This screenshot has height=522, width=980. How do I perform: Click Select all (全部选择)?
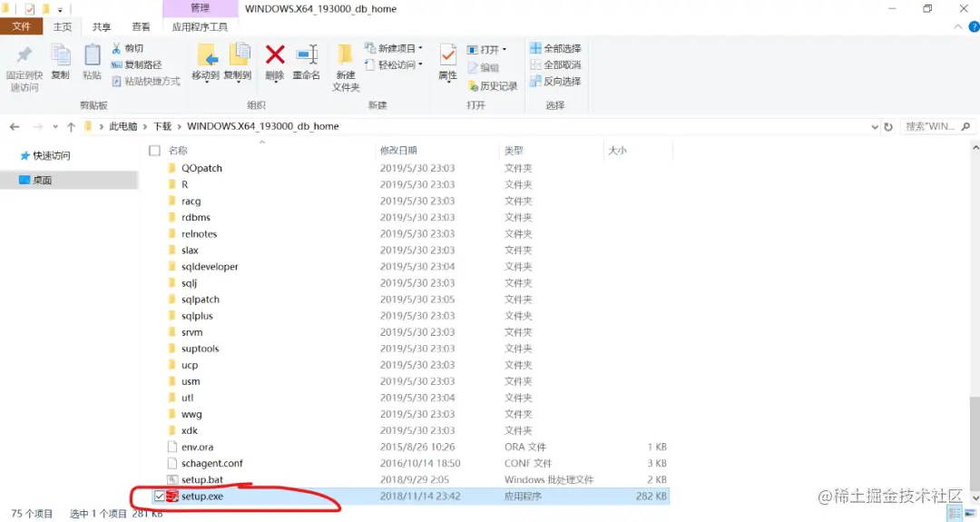pyautogui.click(x=555, y=48)
